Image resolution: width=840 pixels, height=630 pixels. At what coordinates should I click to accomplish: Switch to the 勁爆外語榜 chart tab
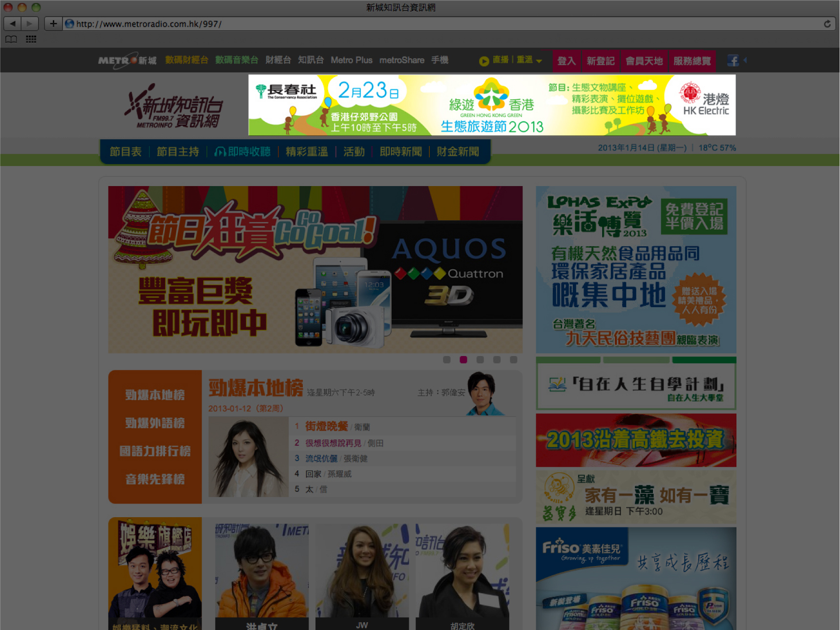[155, 423]
